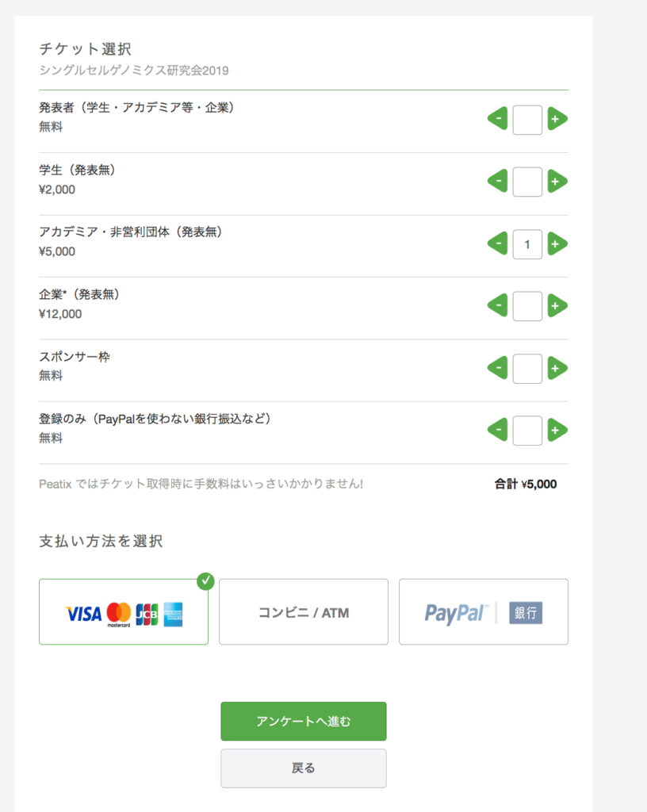Choose コンビニ / ATM payment method
Screen dimensions: 647x812
pos(304,611)
